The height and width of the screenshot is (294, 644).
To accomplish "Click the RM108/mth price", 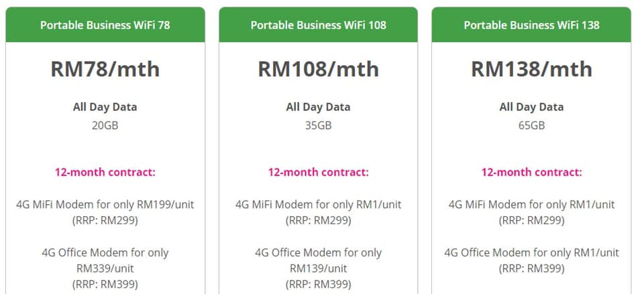I will click(318, 68).
